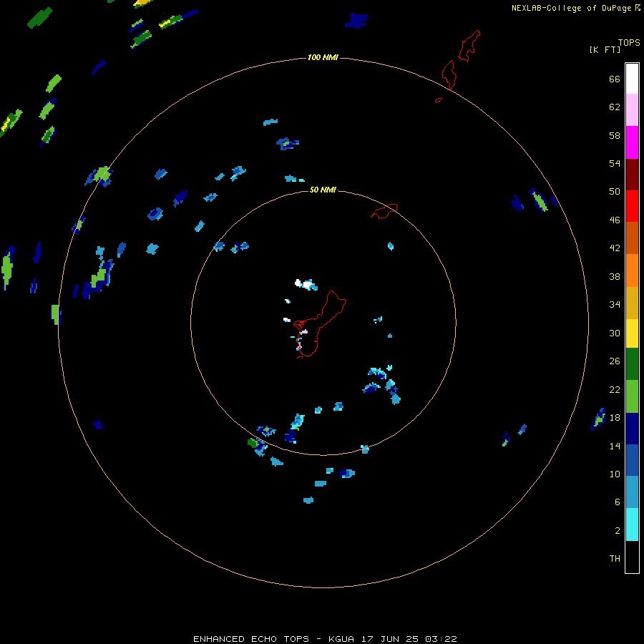Screen dimensions: 644x644
Task: Click the 42 value on legend
Action: coord(615,248)
